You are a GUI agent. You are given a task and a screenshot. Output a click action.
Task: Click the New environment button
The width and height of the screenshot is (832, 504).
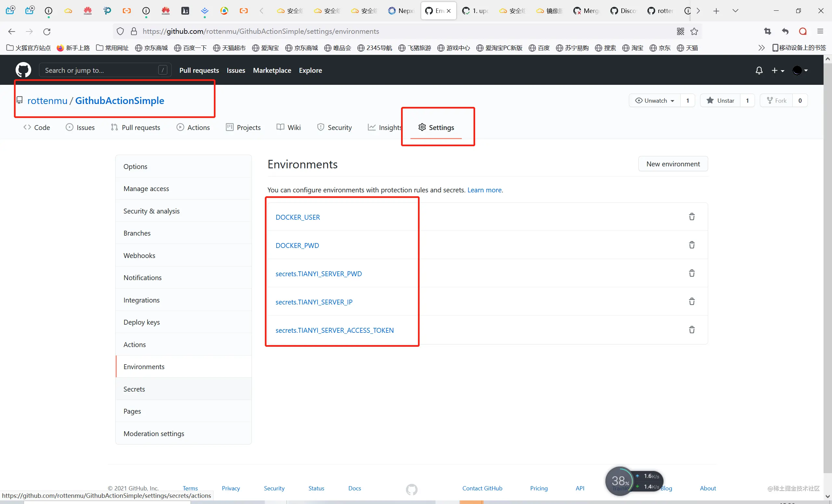tap(673, 164)
